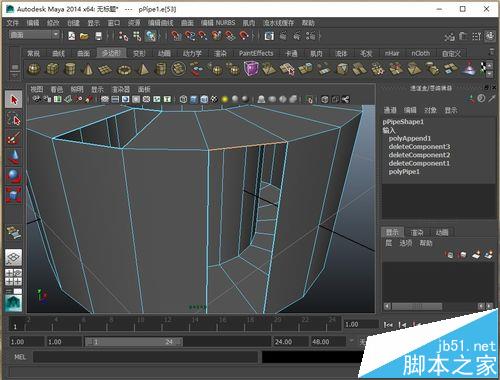Screen dimensions: 500x380
Task: Toggle wireframe on shaded cube icon
Action: click(204, 99)
